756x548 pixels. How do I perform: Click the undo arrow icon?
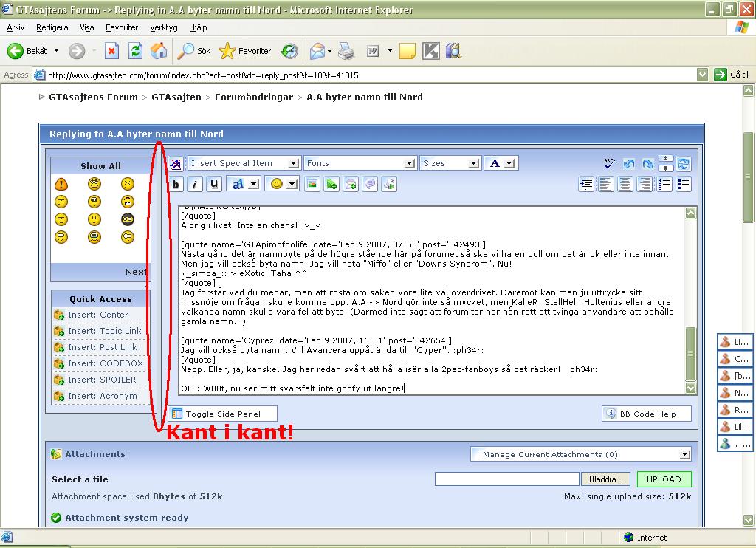click(x=628, y=163)
